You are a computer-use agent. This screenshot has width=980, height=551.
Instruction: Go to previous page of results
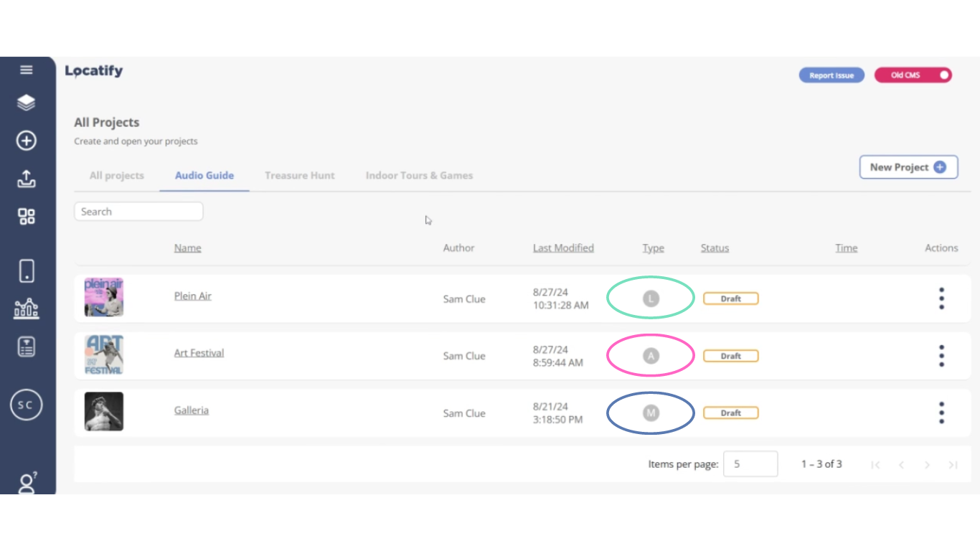(x=901, y=465)
